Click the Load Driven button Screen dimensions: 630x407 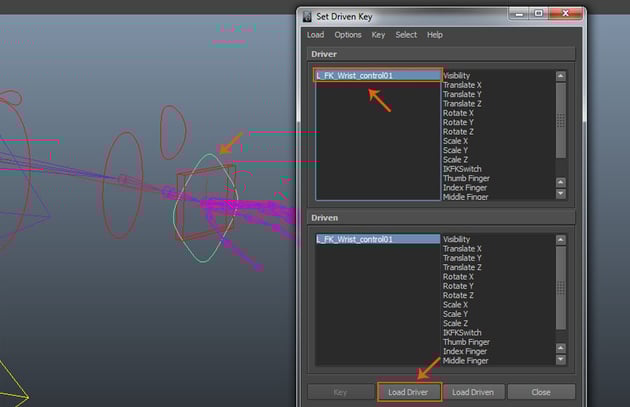click(471, 392)
